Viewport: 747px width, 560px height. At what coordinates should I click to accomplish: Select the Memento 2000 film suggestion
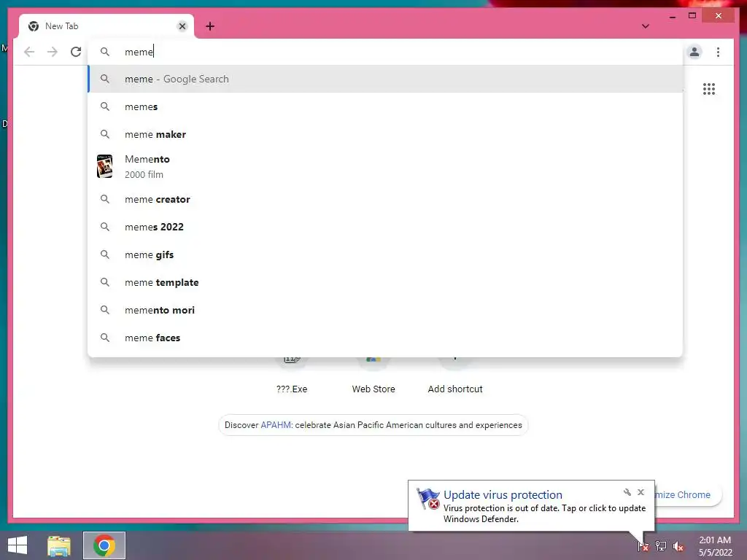[385, 167]
